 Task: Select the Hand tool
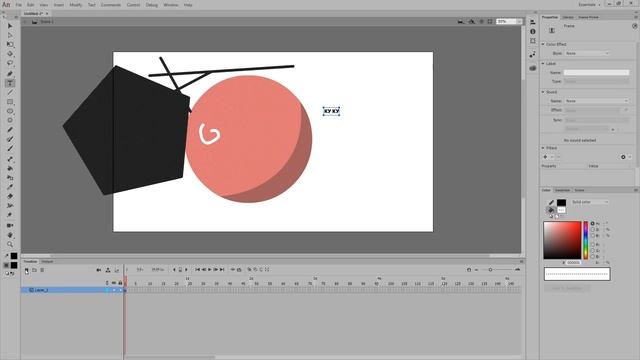[10, 235]
